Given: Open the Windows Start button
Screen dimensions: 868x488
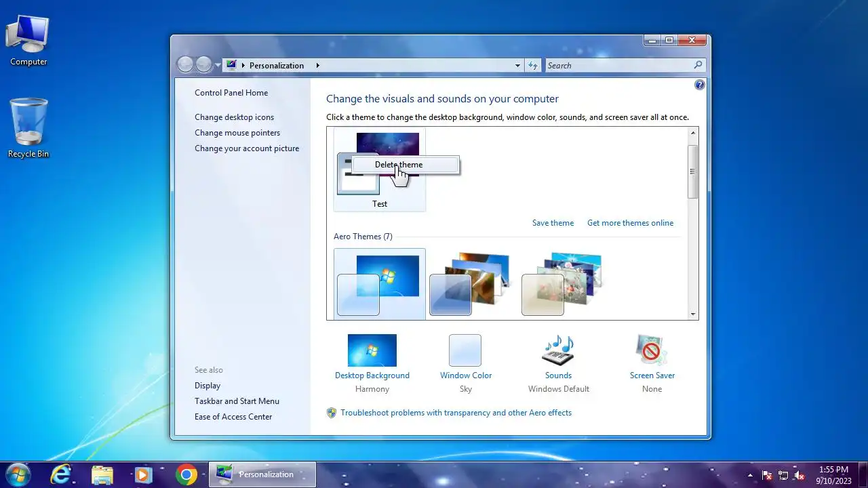Looking at the screenshot, I should pos(18,474).
